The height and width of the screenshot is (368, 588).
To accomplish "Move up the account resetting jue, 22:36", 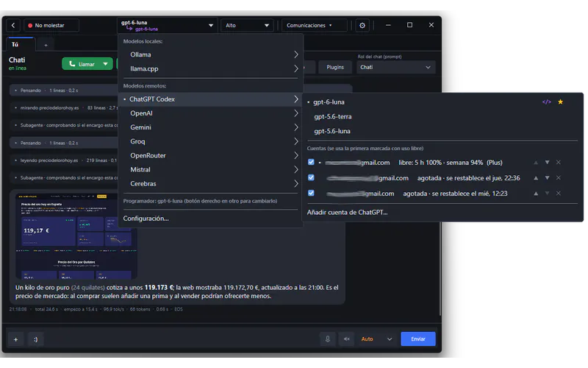I will [x=536, y=177].
